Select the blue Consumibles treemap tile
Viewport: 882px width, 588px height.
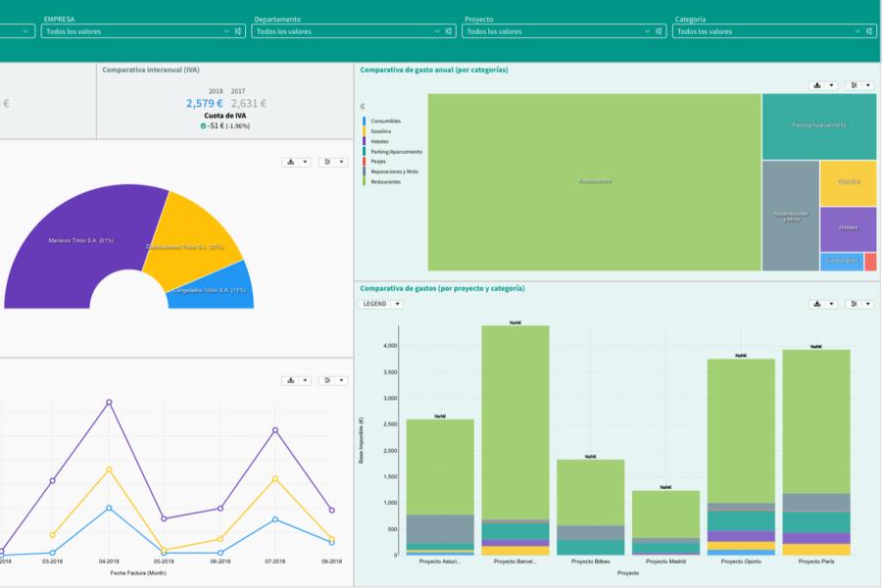842,262
